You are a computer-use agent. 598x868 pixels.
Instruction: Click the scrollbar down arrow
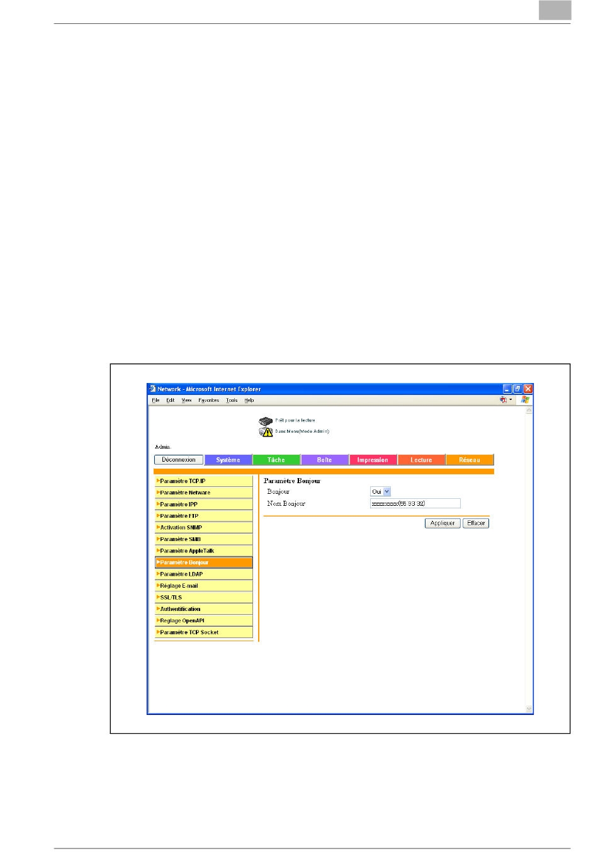point(529,709)
